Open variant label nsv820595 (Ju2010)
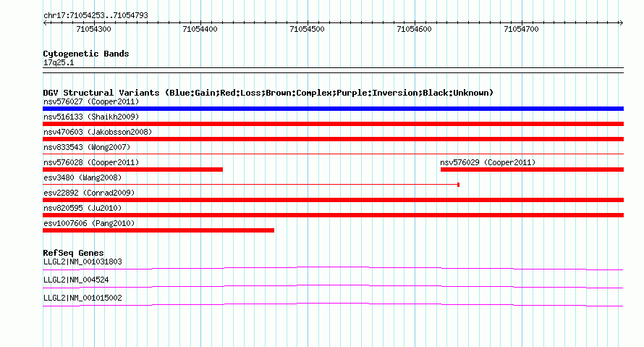This screenshot has height=347, width=644. 82,208
